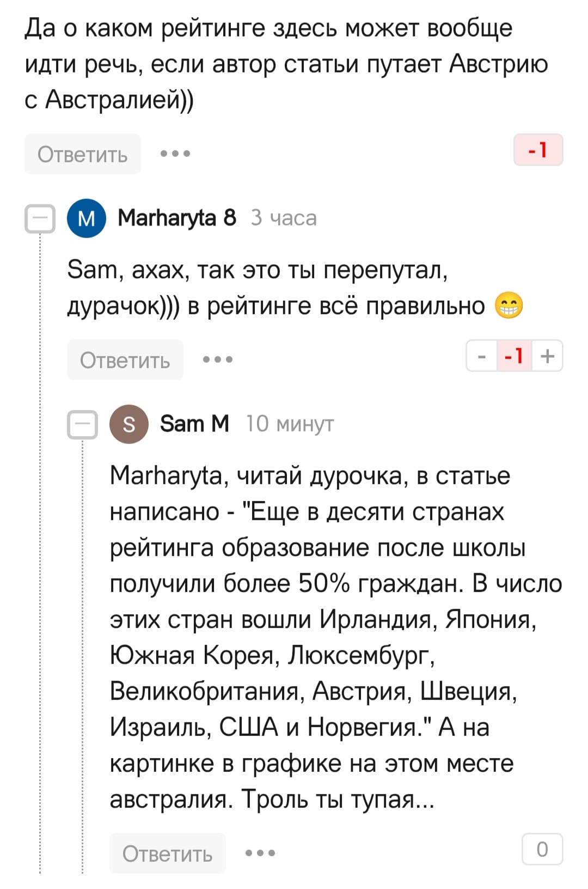The width and height of the screenshot is (588, 889).
Task: Open Marharyta's blue M avatar
Action: click(x=87, y=218)
